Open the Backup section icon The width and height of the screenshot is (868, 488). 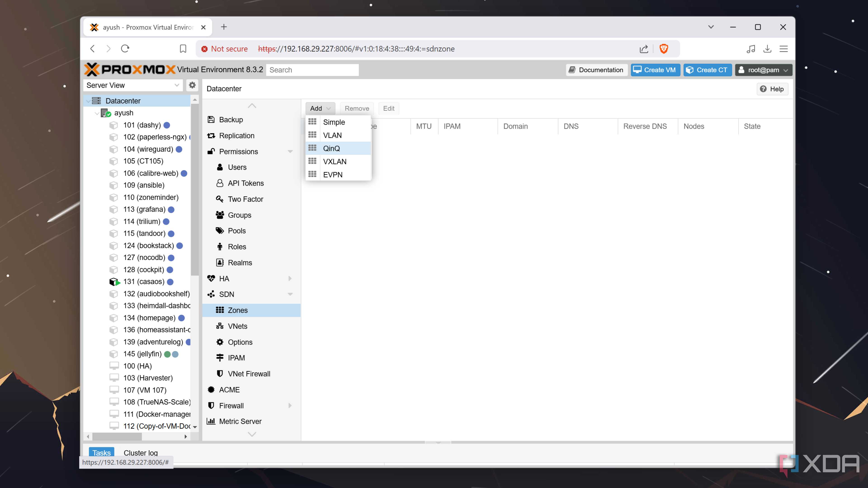pos(211,120)
